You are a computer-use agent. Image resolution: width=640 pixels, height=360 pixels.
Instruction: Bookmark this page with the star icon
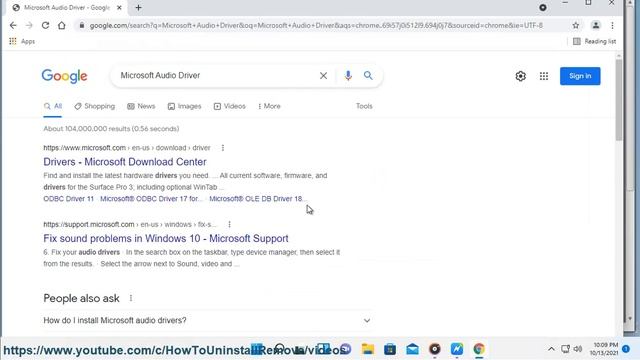576,25
